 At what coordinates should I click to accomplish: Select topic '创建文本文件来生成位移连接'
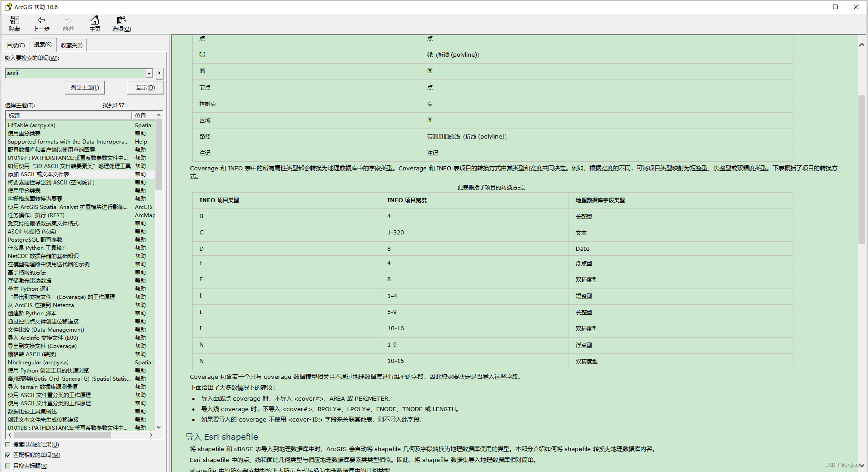(43, 420)
